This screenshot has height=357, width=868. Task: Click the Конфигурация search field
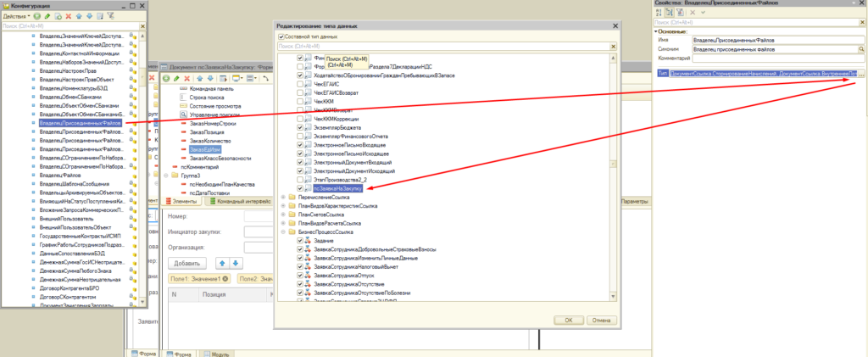click(x=70, y=25)
